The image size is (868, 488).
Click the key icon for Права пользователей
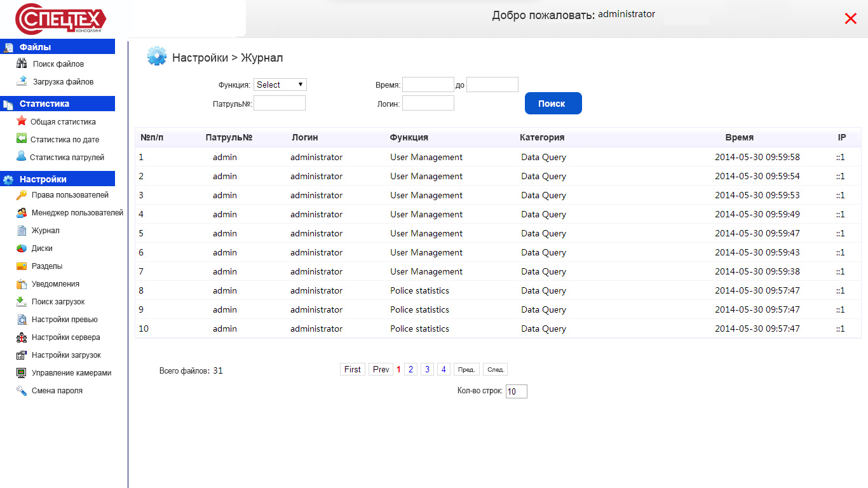point(22,195)
